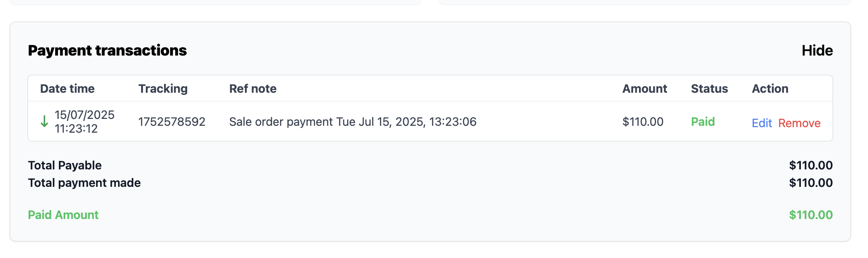Viewport: 868px width, 258px height.
Task: Click the green Paid Amount label
Action: coord(63,215)
